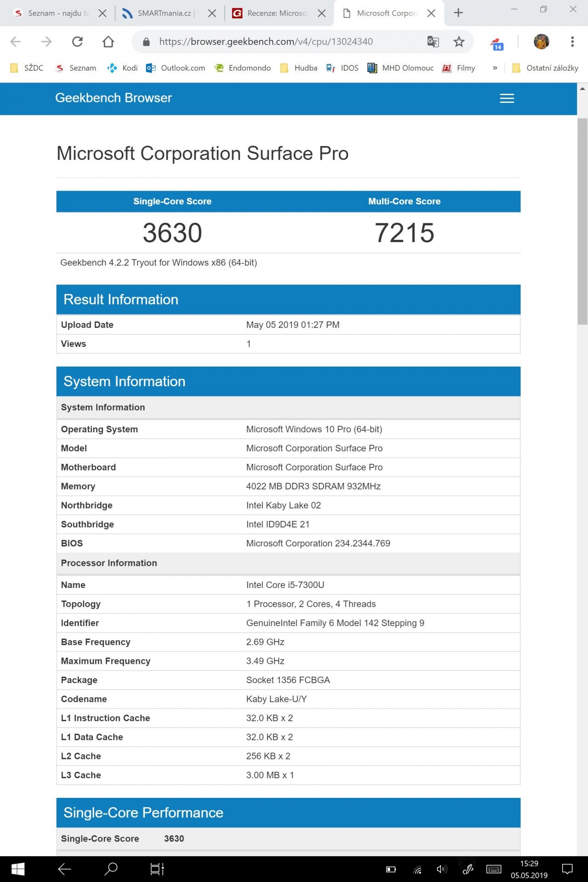Open the Action Center notifications icon
The image size is (588, 882).
pos(568,869)
